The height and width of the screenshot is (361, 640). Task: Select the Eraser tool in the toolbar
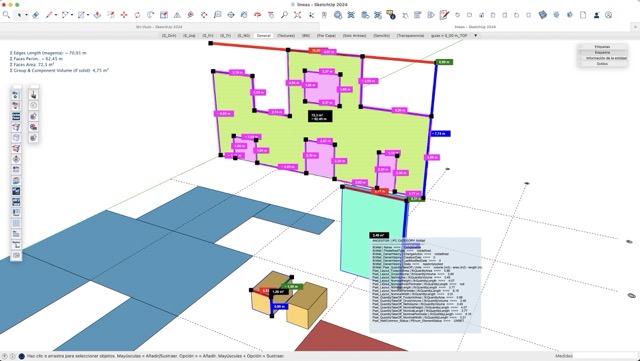[36, 15]
